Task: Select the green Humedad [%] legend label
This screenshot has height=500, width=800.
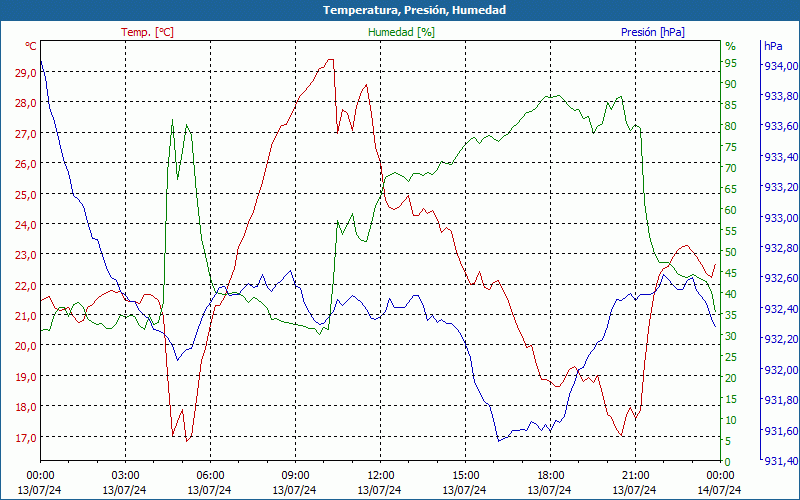Action: 401,32
